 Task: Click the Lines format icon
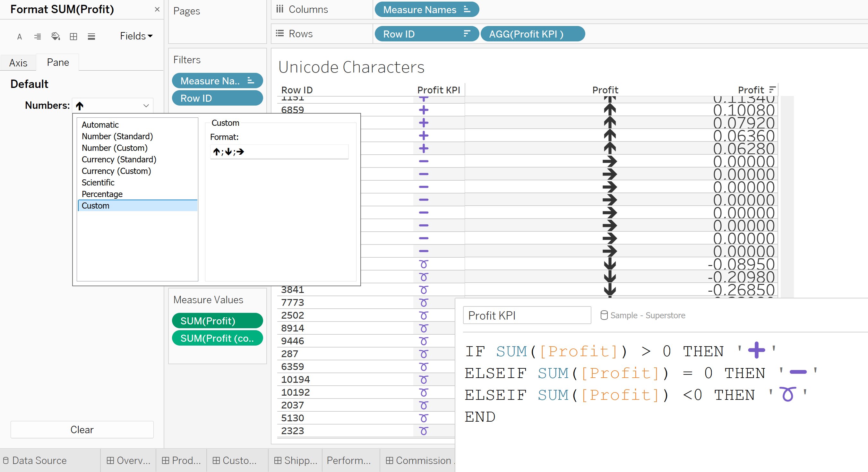point(91,36)
